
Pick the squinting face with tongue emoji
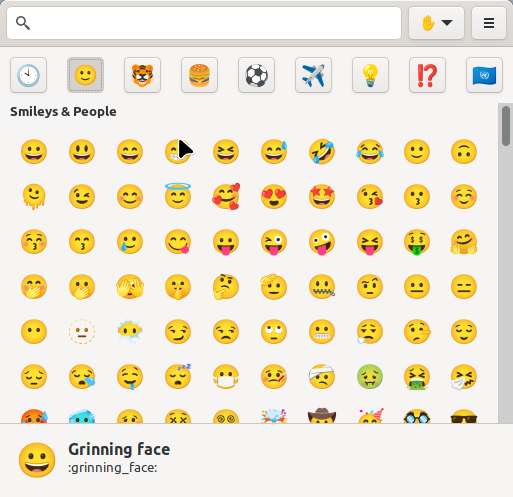pyautogui.click(x=370, y=242)
